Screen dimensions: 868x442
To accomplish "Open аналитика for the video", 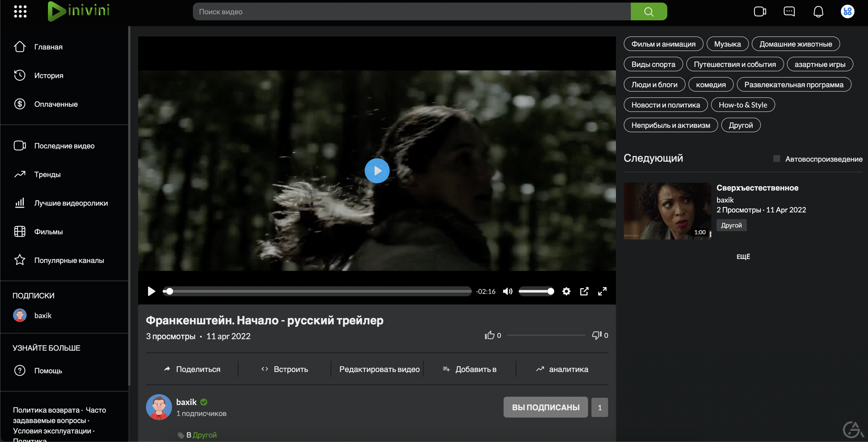I will click(x=562, y=369).
